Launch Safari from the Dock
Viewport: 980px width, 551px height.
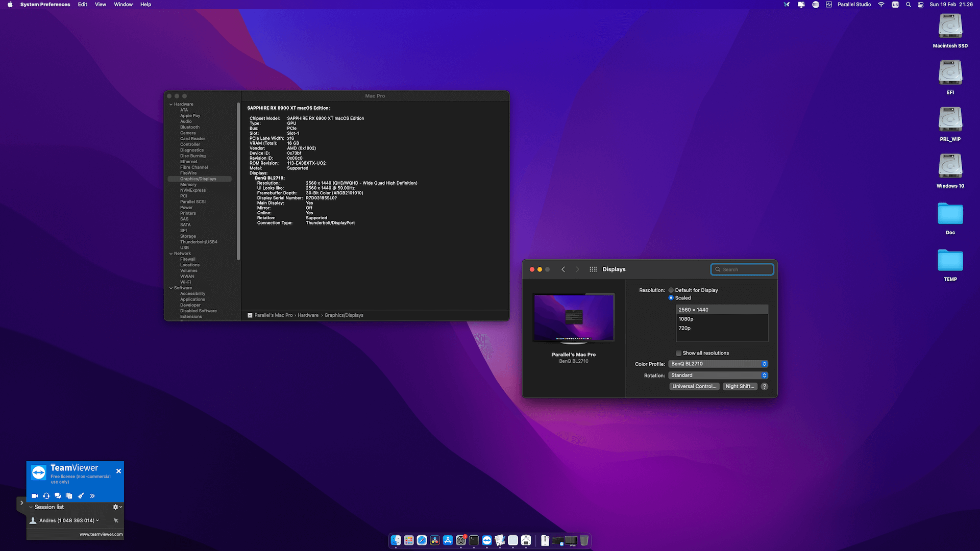[x=422, y=540]
